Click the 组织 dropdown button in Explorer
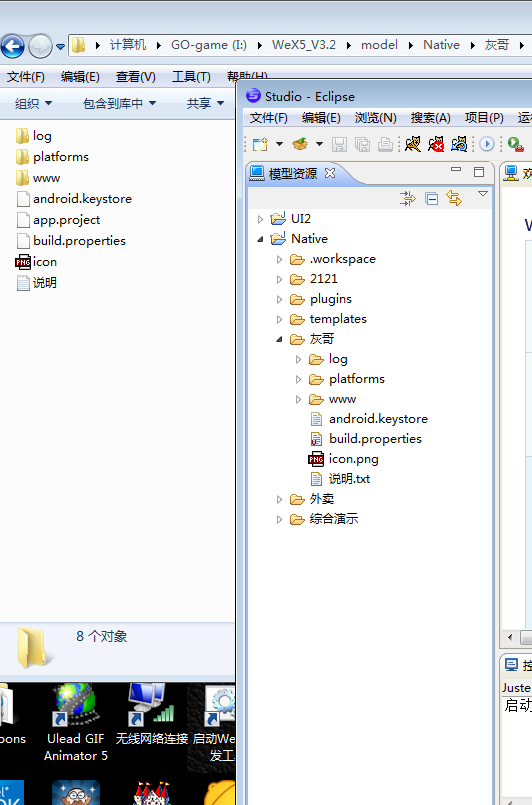Screen dimensions: 532x805 pos(33,103)
